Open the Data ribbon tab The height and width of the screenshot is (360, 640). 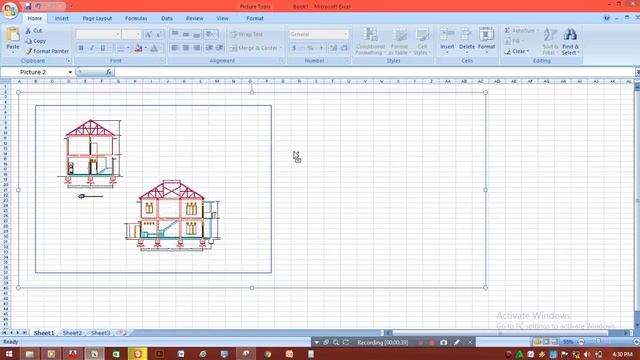pos(167,18)
